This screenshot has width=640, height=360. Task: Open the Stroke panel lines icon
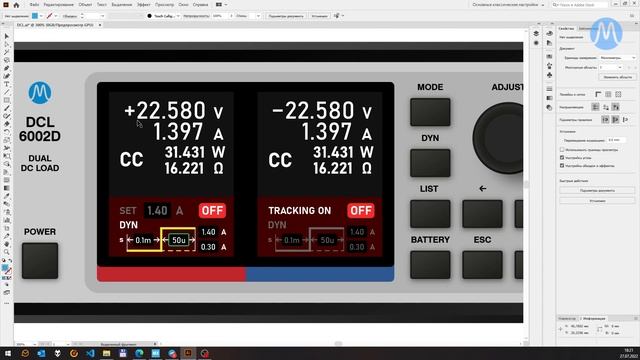549,89
